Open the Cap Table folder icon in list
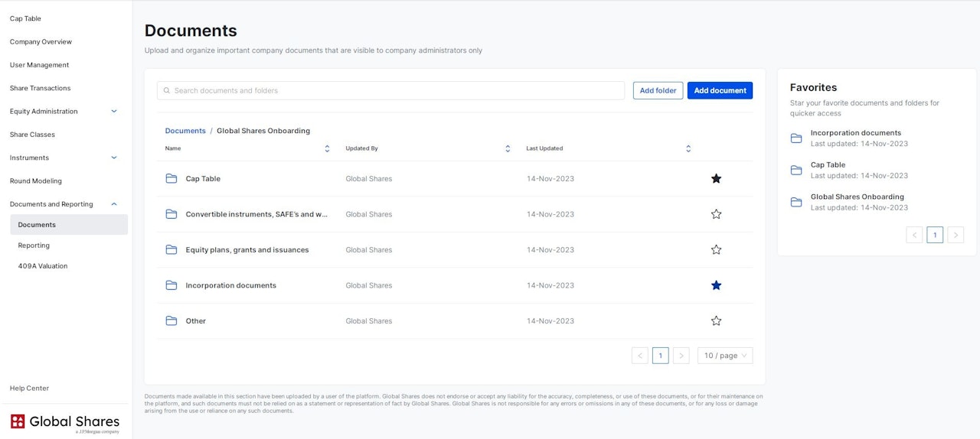Screen dimensions: 980x439 tap(171, 179)
